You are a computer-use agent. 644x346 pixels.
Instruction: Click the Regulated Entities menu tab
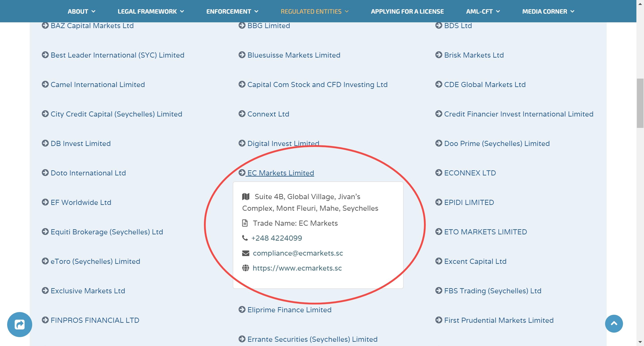coord(311,12)
